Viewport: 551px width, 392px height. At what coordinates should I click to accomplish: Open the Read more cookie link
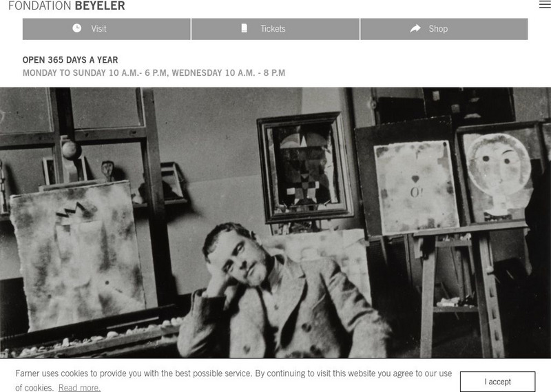[x=79, y=387]
